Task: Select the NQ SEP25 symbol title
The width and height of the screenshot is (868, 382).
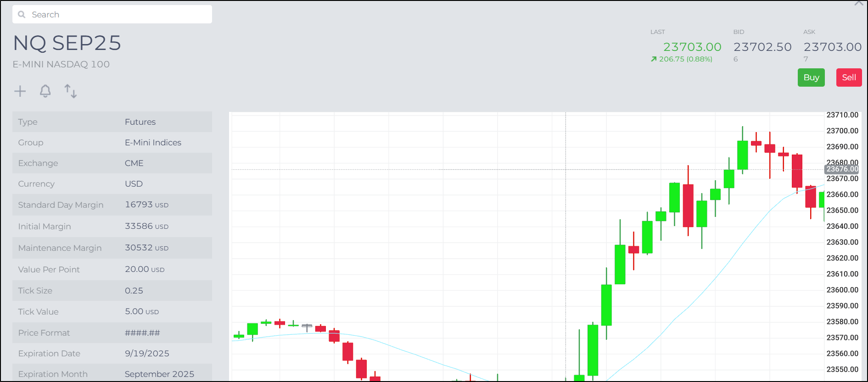Action: coord(67,43)
